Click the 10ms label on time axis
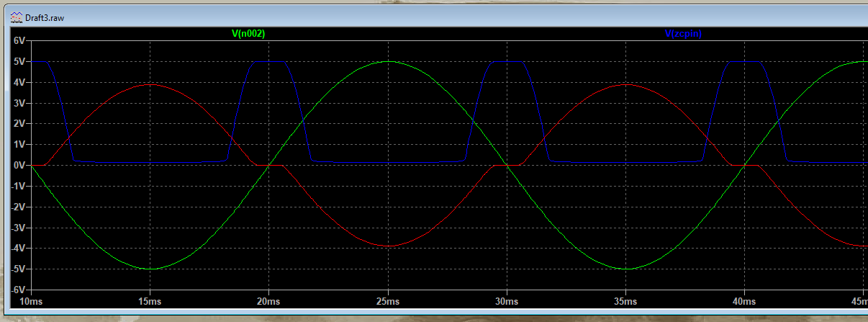The image size is (868, 322). [30, 300]
